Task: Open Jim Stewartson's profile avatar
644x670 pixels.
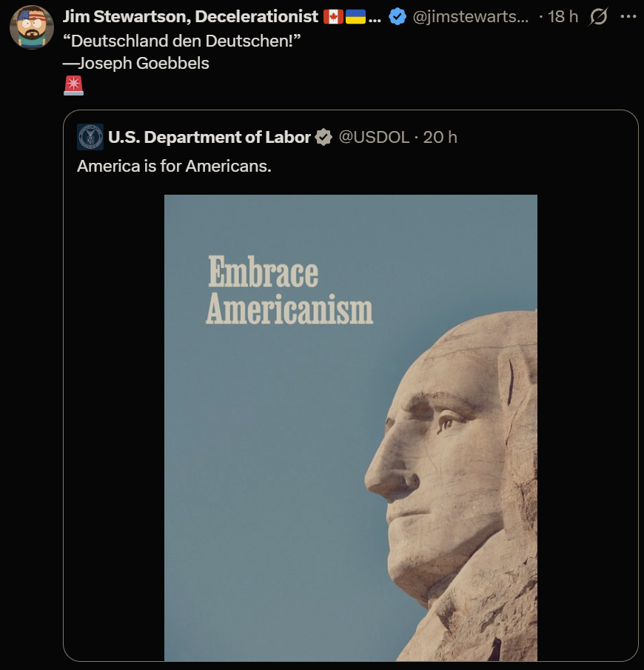Action: (x=32, y=27)
